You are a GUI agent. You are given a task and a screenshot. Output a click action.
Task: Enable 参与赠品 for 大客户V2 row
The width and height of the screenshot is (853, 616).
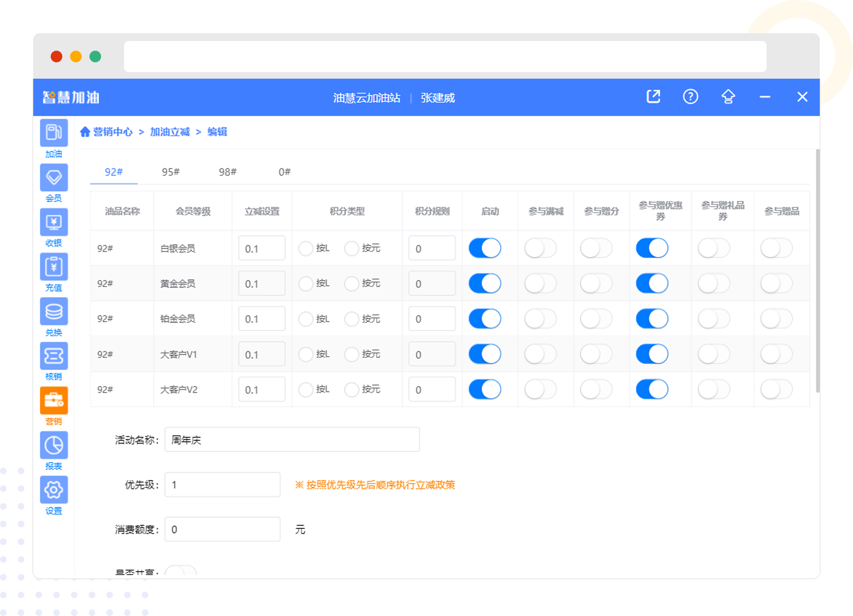[x=777, y=389]
